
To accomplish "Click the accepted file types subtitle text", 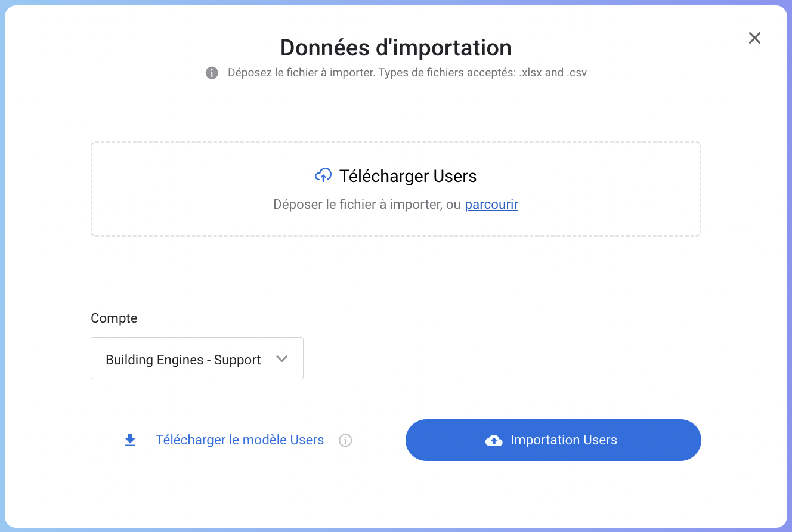I will [407, 73].
